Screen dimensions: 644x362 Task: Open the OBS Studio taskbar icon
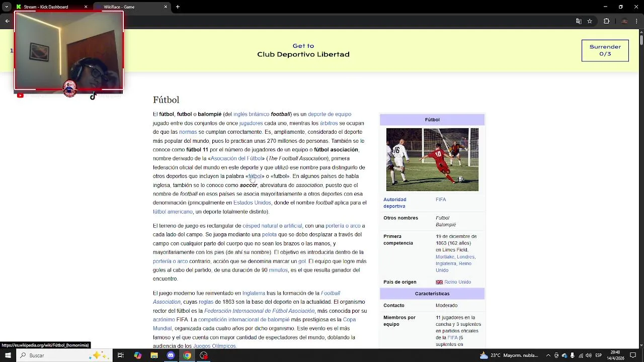coord(204,355)
